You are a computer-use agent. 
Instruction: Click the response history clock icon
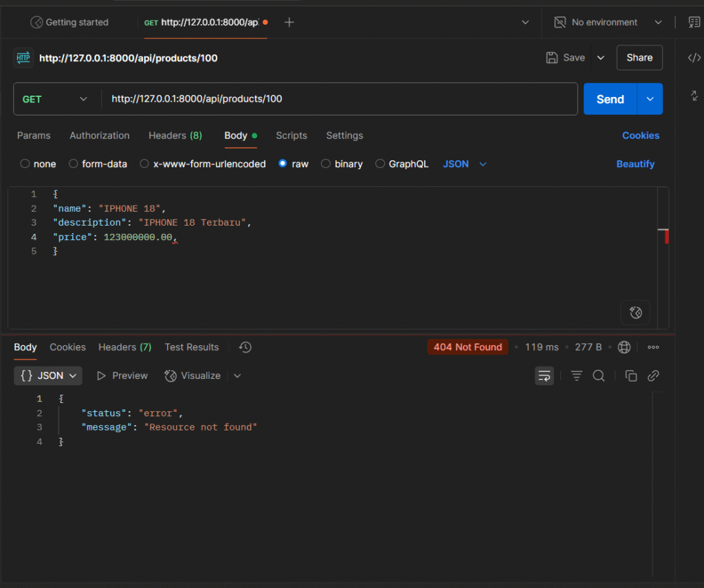[245, 347]
